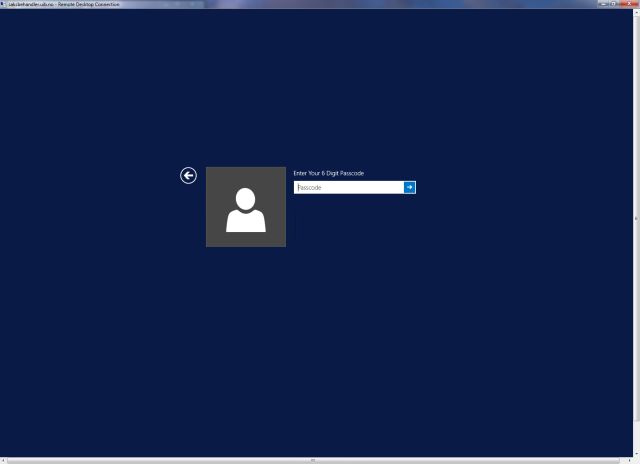Click the user avatar picture tile

[x=246, y=207]
